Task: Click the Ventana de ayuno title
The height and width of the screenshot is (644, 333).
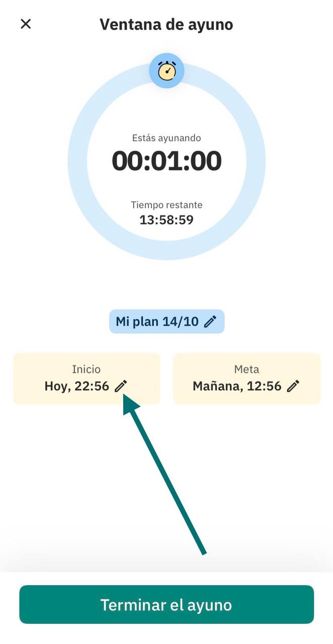Action: click(x=166, y=24)
